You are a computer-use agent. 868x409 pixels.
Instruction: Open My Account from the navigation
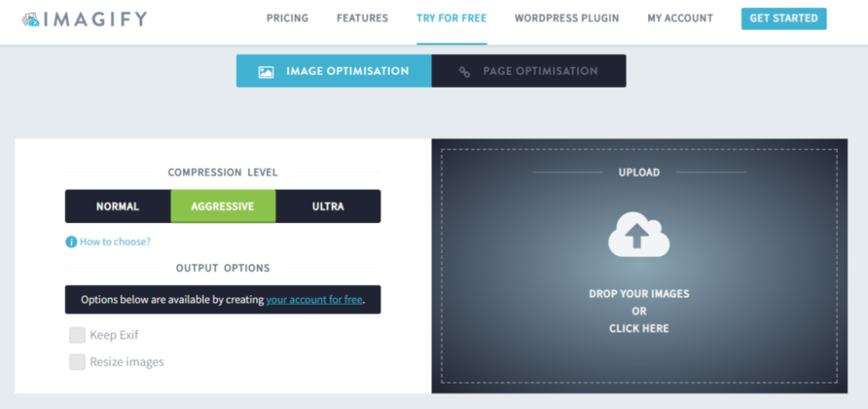click(x=680, y=18)
